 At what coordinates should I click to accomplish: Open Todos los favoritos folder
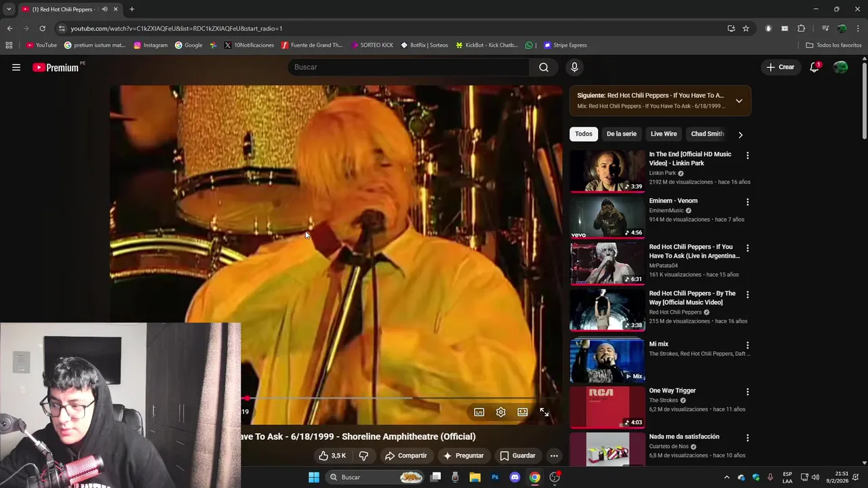coord(834,45)
